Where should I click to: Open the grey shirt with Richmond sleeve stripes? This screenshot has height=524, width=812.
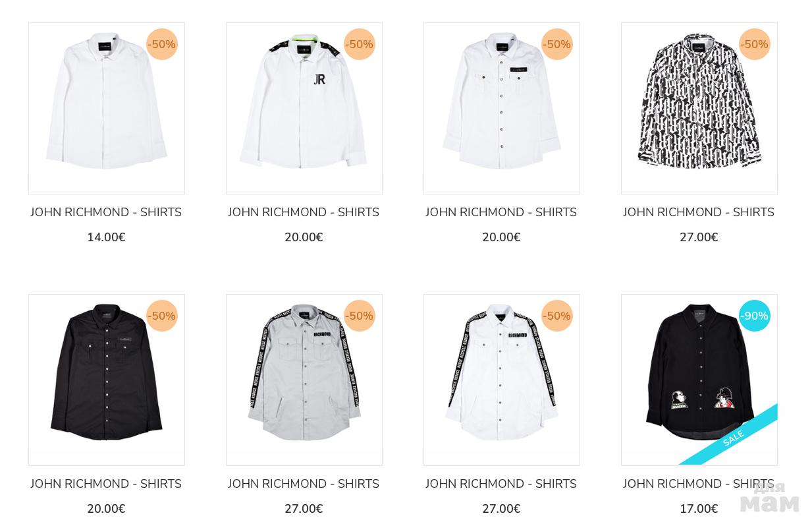pyautogui.click(x=304, y=380)
